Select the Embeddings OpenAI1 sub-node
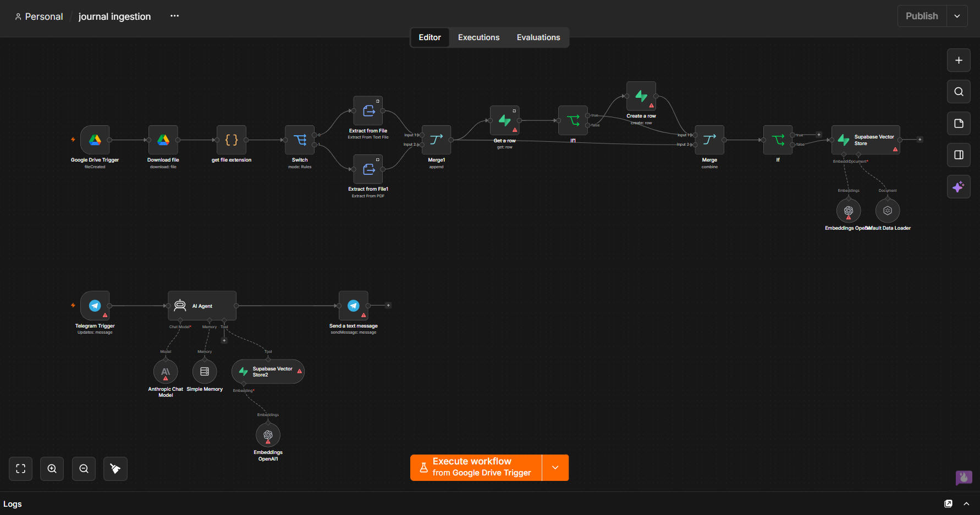 click(268, 435)
